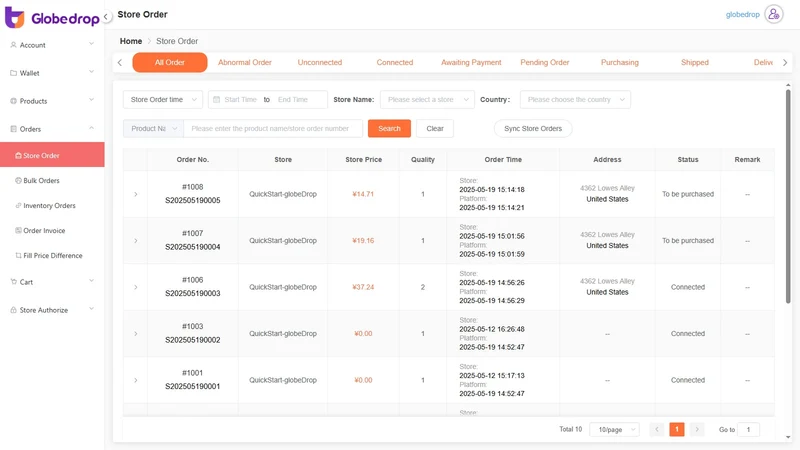Switch to the Purchasing tab
The height and width of the screenshot is (450, 800).
pyautogui.click(x=620, y=62)
